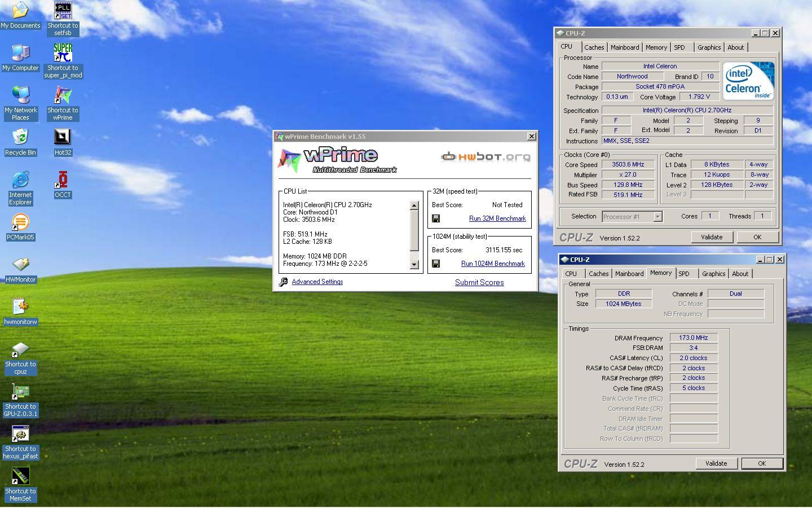The height and width of the screenshot is (508, 812).
Task: Click the Core Voltage 1.792 V field
Action: [699, 97]
